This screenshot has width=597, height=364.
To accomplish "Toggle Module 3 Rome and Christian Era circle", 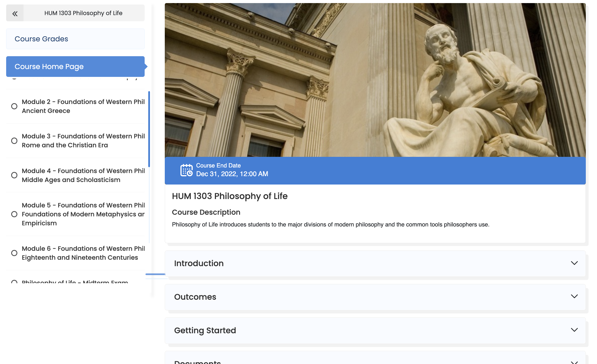I will click(14, 141).
